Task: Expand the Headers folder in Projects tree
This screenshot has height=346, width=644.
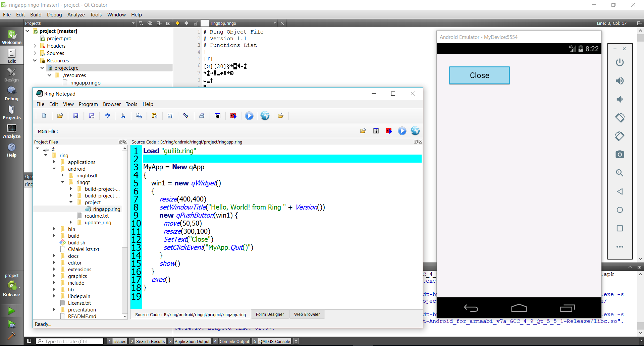Action: pyautogui.click(x=35, y=46)
